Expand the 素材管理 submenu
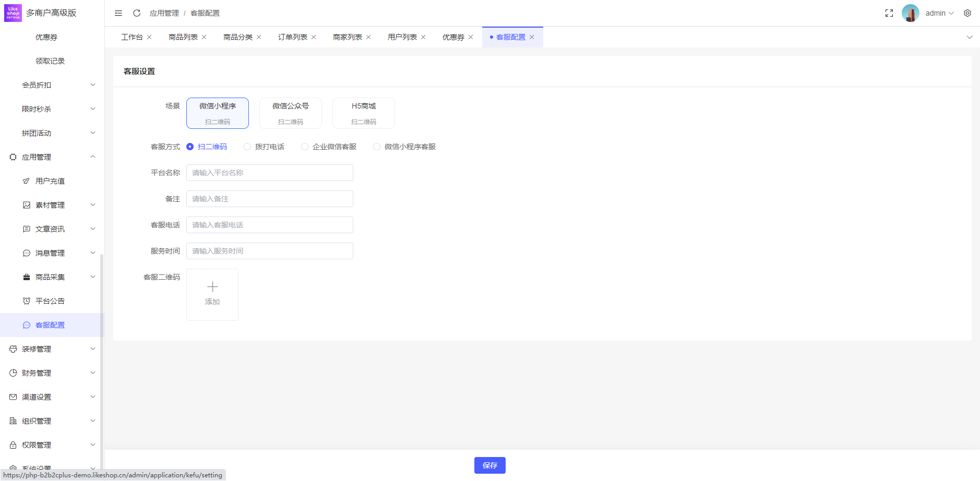The width and height of the screenshot is (980, 481). pyautogui.click(x=50, y=205)
